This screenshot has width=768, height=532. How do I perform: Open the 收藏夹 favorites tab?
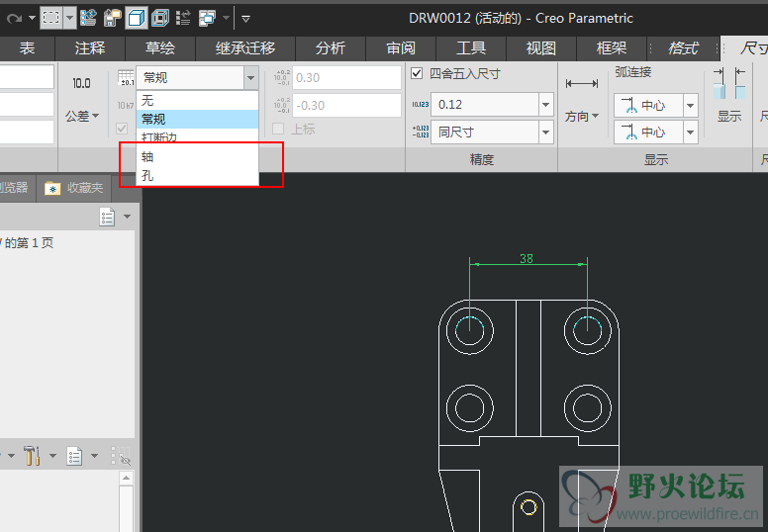tap(74, 188)
